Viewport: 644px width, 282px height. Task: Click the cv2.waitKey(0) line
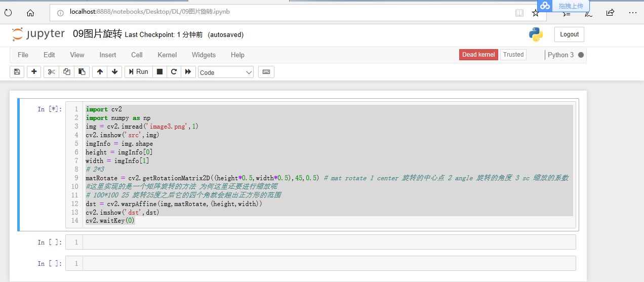(110, 221)
